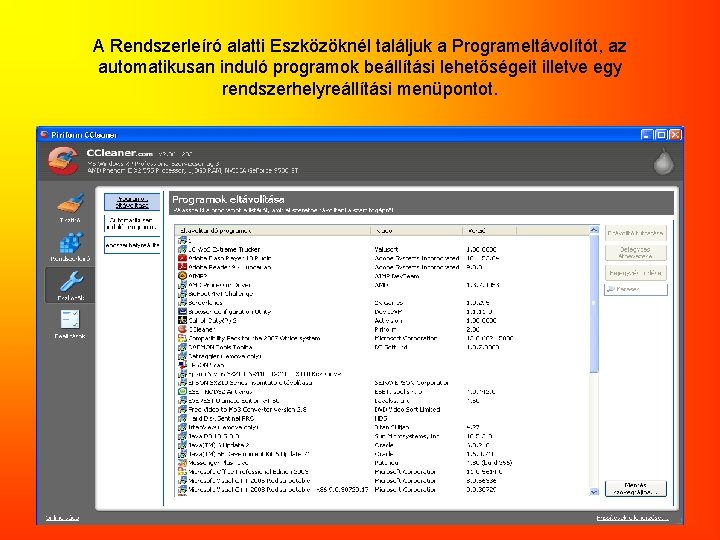Close the Piriform CCleaner window
Screen dimensions: 720x540
point(675,135)
